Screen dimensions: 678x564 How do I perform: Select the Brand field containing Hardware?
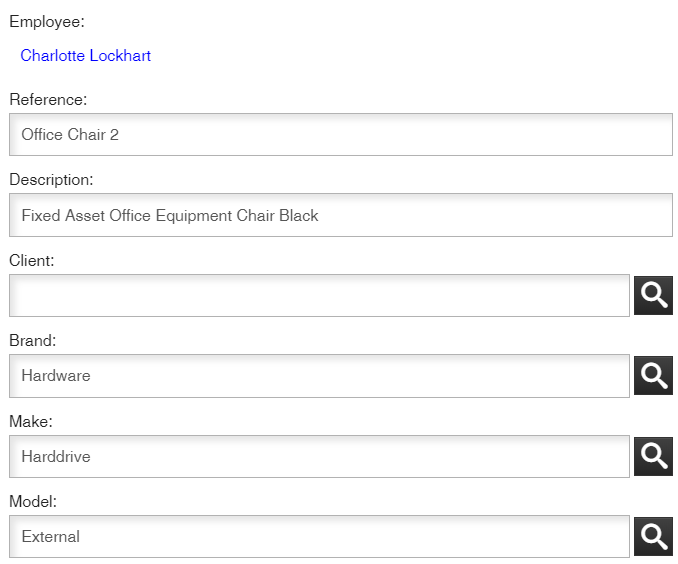319,376
